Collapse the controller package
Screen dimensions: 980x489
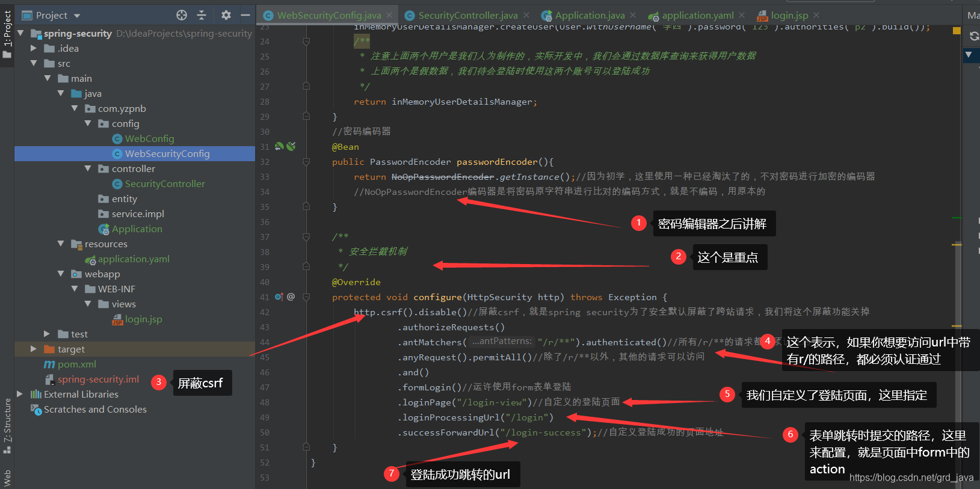[x=88, y=168]
